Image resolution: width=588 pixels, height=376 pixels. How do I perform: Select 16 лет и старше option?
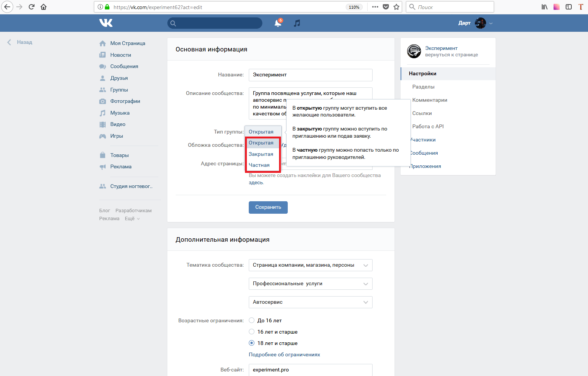tap(251, 332)
